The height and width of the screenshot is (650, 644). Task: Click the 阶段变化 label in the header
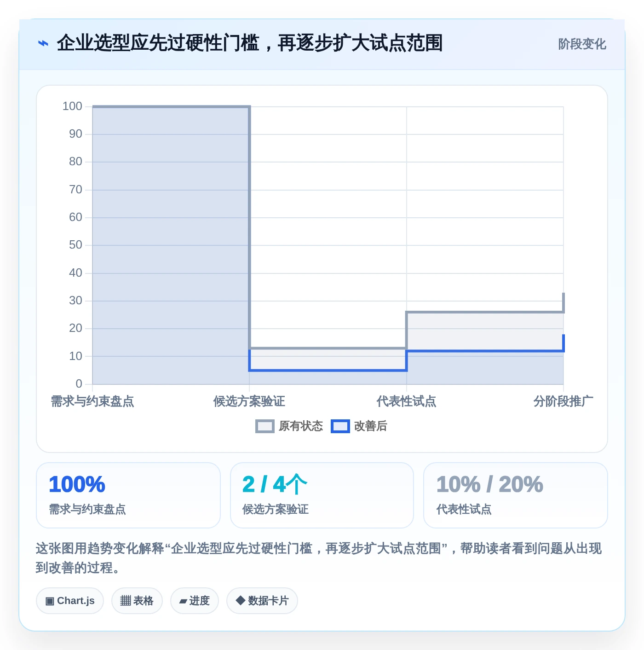pyautogui.click(x=582, y=44)
